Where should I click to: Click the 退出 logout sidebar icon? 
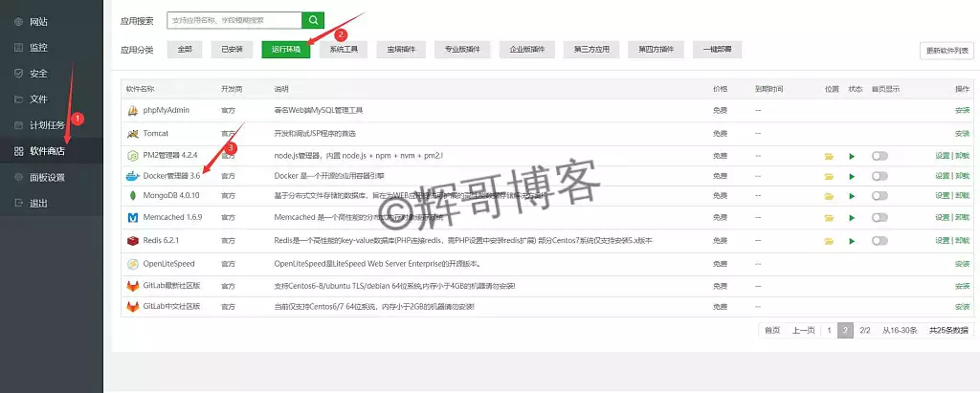tap(18, 203)
